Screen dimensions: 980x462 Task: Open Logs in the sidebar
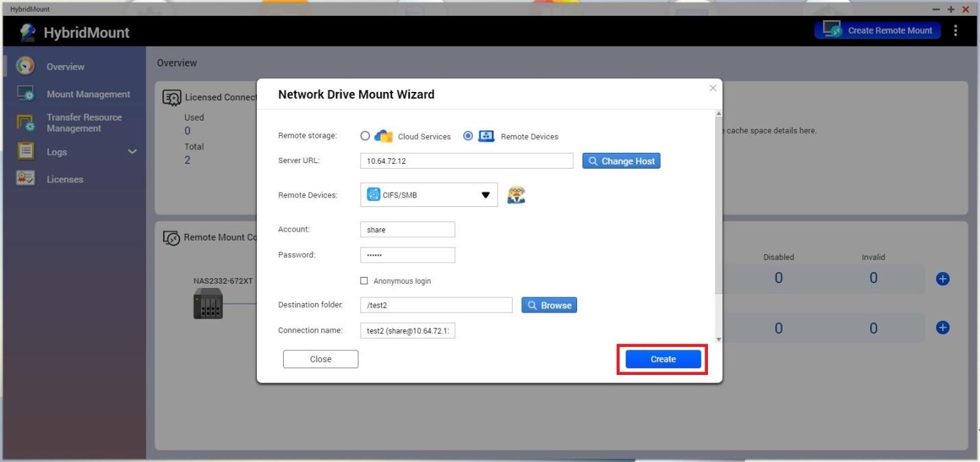pyautogui.click(x=57, y=152)
